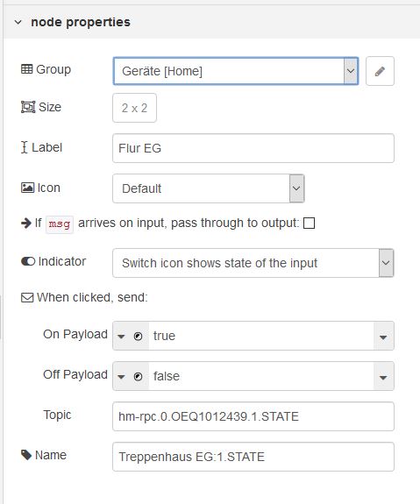The width and height of the screenshot is (420, 504).
Task: Click the envelope icon beside When clicked
Action: click(x=27, y=298)
